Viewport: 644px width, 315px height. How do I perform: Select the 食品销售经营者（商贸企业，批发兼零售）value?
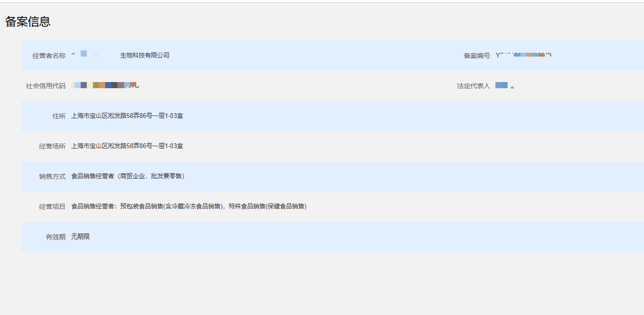click(x=127, y=176)
